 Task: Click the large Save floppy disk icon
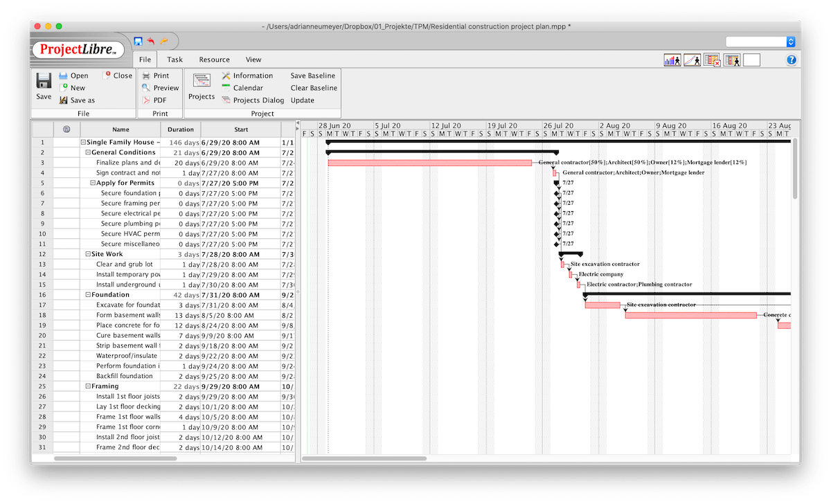(x=44, y=80)
